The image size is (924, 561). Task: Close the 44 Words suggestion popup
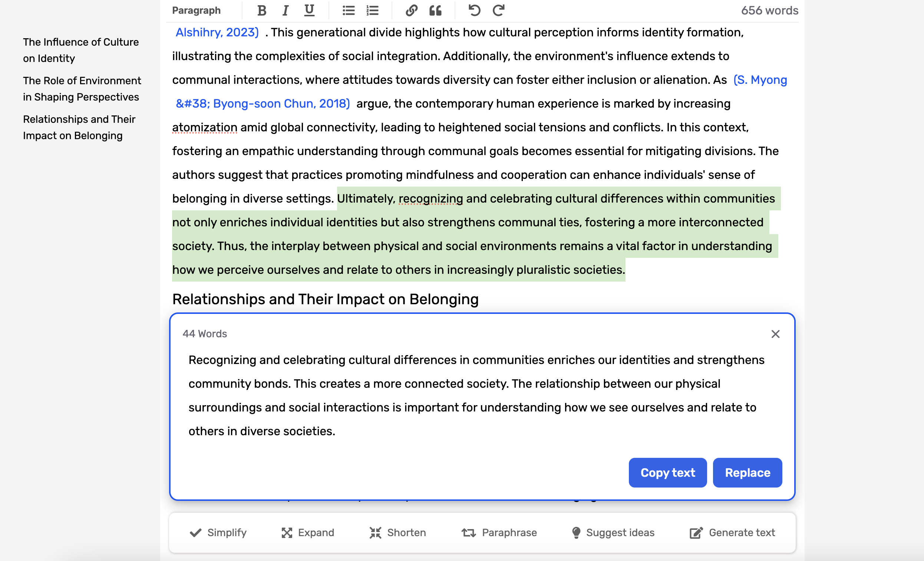[775, 334]
